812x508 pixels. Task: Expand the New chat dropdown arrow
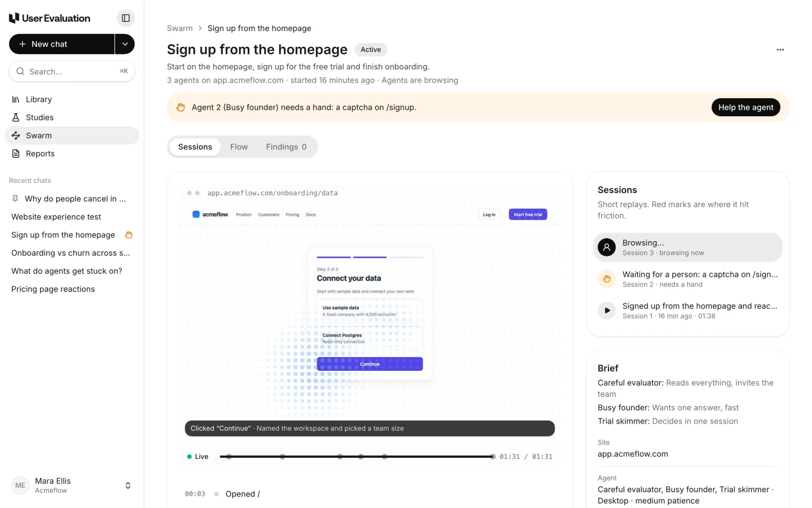pyautogui.click(x=125, y=44)
